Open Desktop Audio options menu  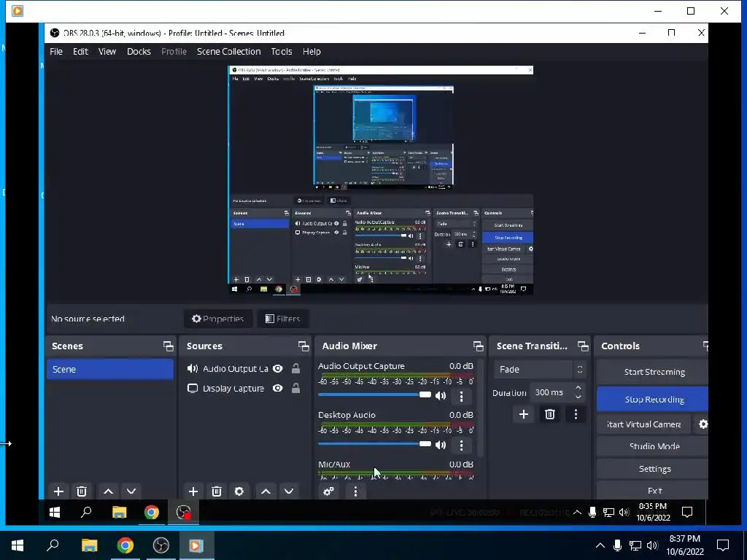pyautogui.click(x=461, y=446)
